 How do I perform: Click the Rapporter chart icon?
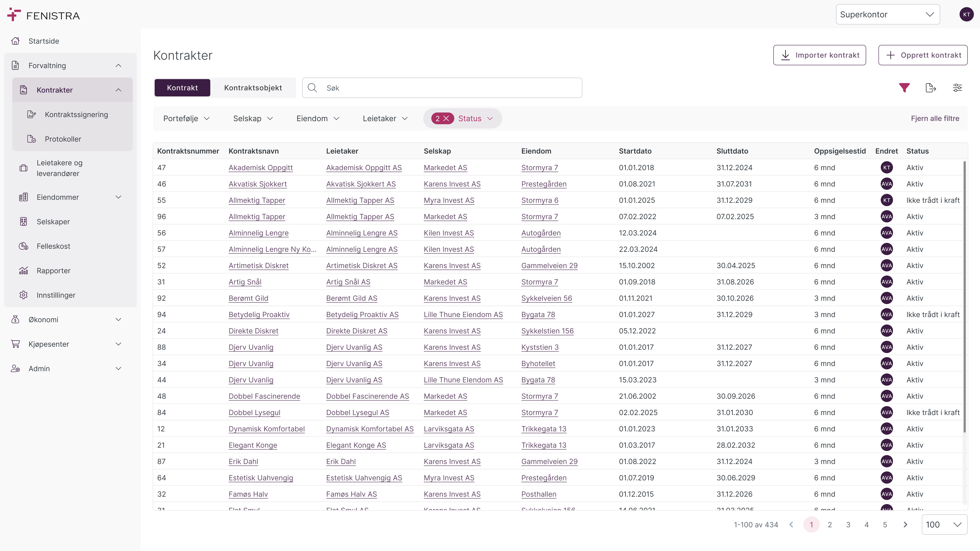click(x=23, y=271)
